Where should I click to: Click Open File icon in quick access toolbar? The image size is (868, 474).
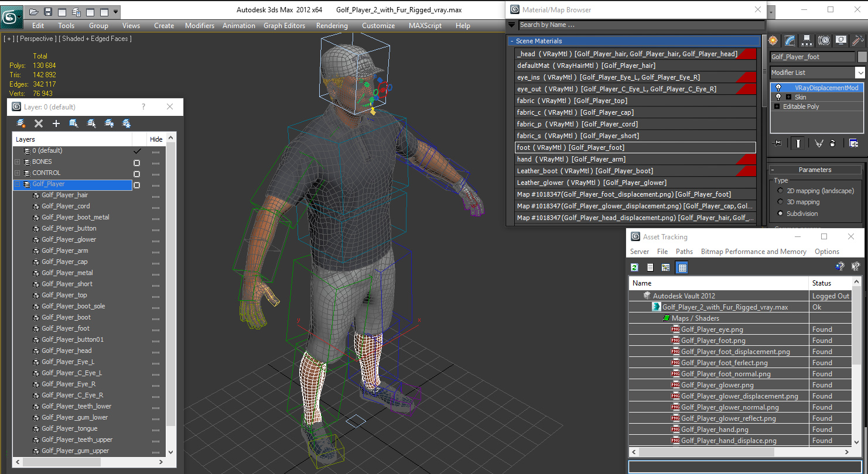coord(34,12)
